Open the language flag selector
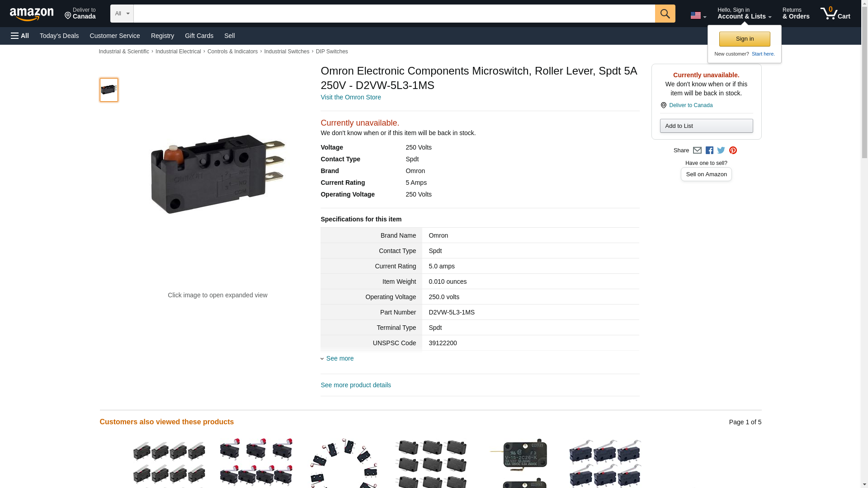 [x=698, y=15]
